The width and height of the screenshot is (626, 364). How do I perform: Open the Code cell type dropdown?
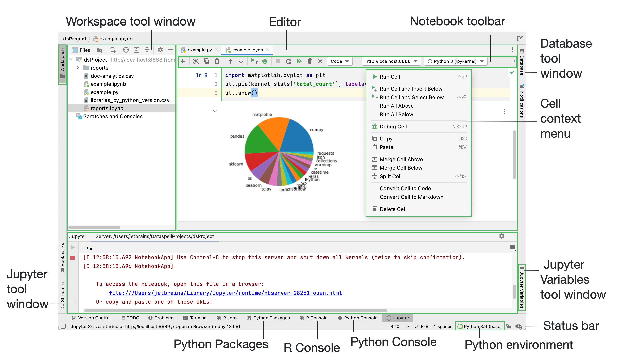click(x=340, y=61)
